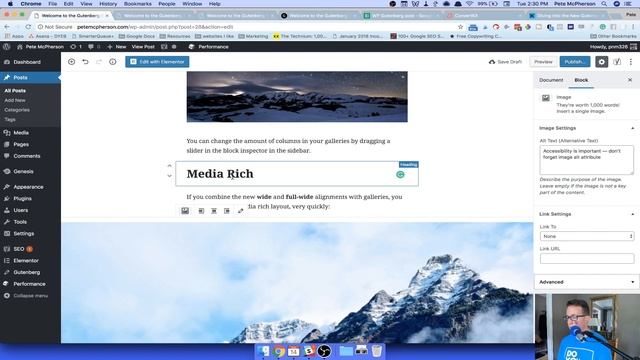This screenshot has width=640, height=360.
Task: Click Collapse menu in sidebar
Action: [31, 296]
